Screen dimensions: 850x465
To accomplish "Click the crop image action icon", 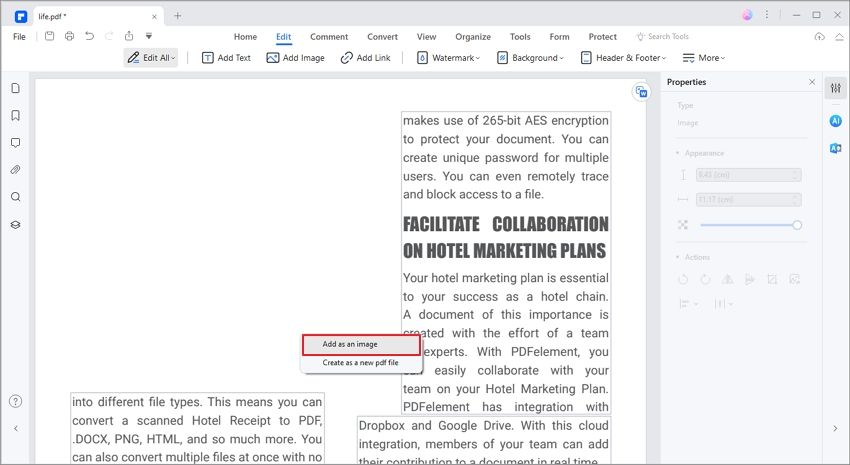I will tap(772, 280).
